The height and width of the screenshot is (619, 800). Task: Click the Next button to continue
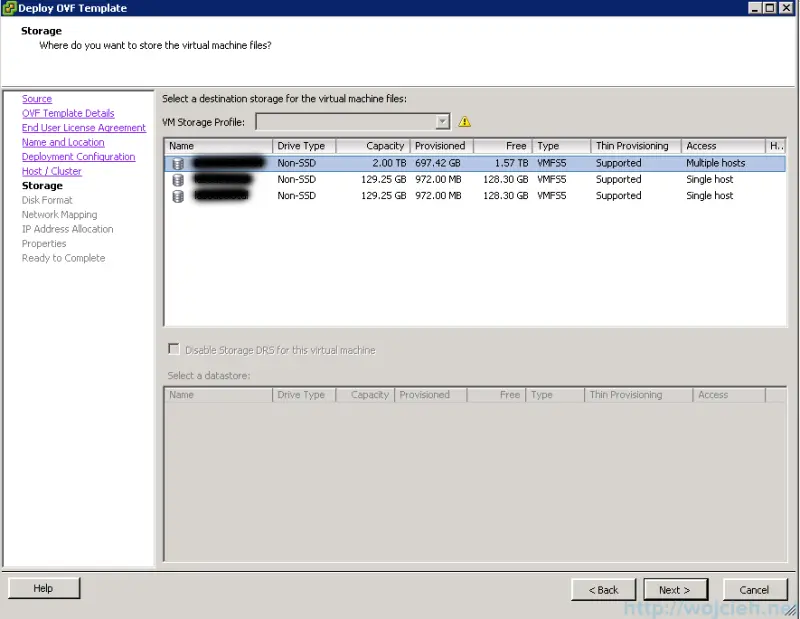pyautogui.click(x=676, y=589)
